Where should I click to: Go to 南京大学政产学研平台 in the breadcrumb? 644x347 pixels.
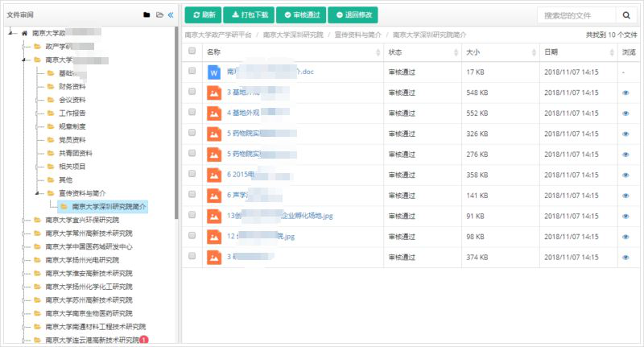coord(217,35)
